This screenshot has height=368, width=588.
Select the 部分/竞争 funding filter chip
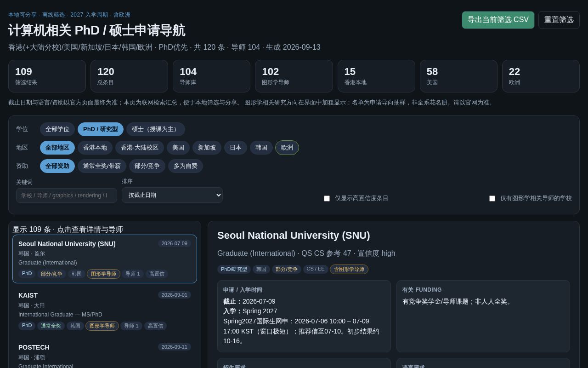(x=147, y=166)
